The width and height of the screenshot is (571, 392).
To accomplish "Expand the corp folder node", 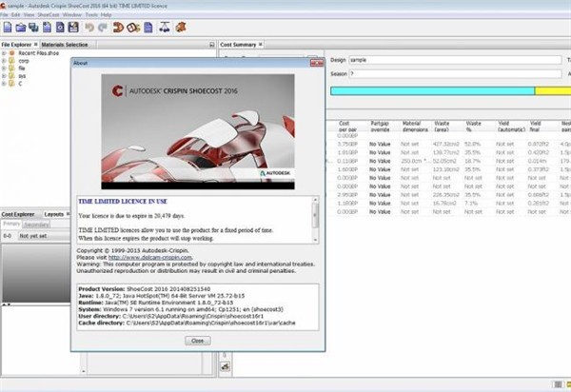I will coord(4,61).
